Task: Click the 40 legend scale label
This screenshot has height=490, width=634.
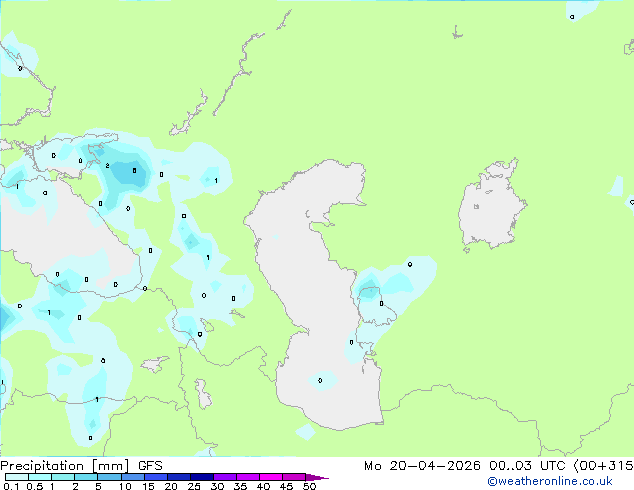Action: point(263,486)
